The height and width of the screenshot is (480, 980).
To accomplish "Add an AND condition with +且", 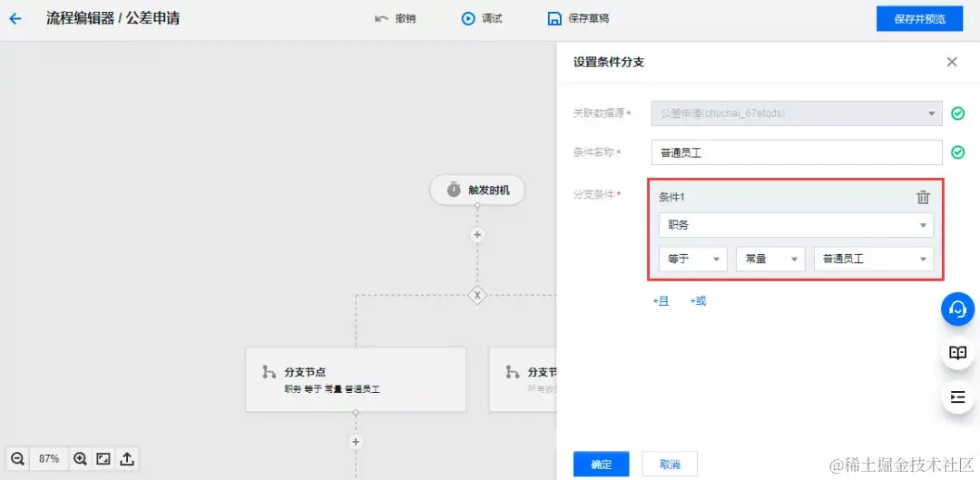I will click(661, 301).
